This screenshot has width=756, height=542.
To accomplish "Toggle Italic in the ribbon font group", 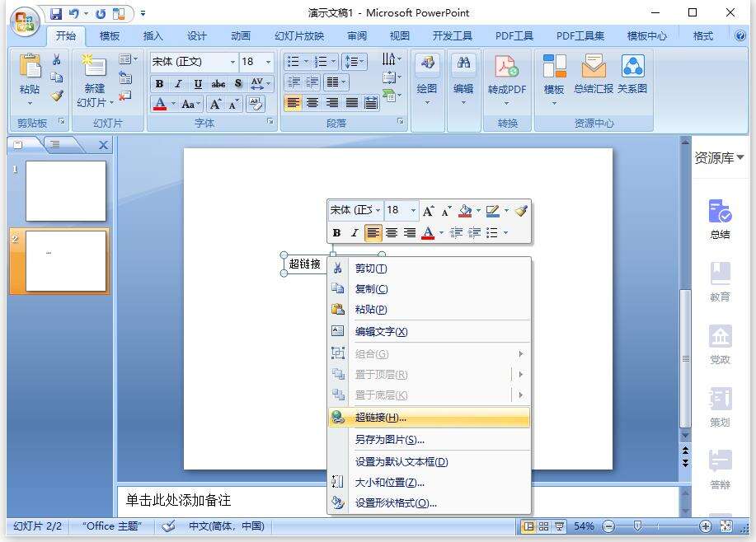I will pyautogui.click(x=178, y=84).
